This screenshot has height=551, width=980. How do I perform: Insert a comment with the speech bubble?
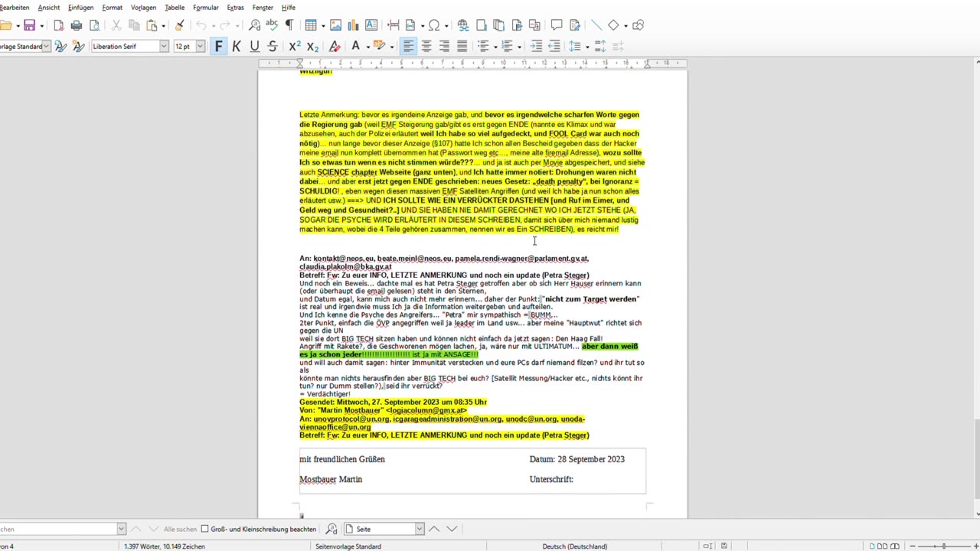pos(557,25)
